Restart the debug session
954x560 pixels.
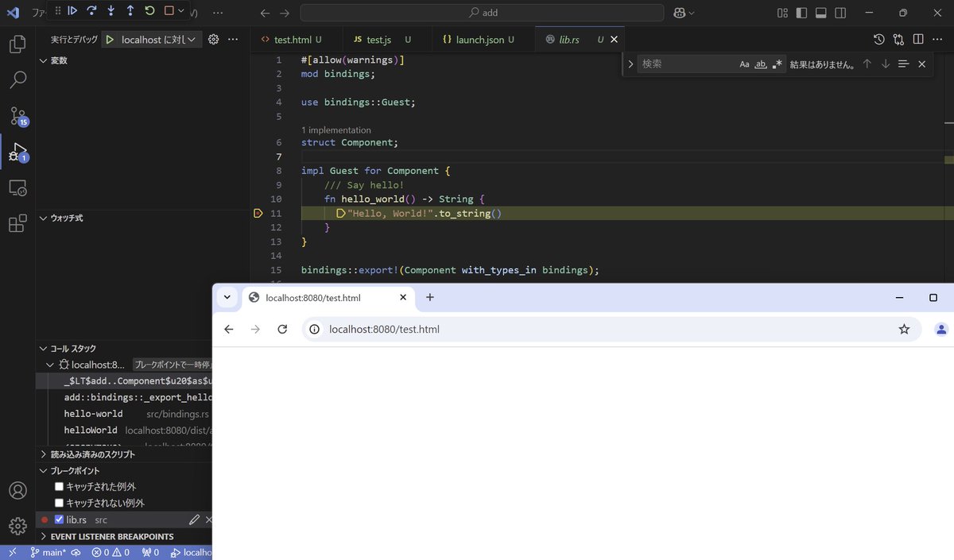pyautogui.click(x=149, y=11)
